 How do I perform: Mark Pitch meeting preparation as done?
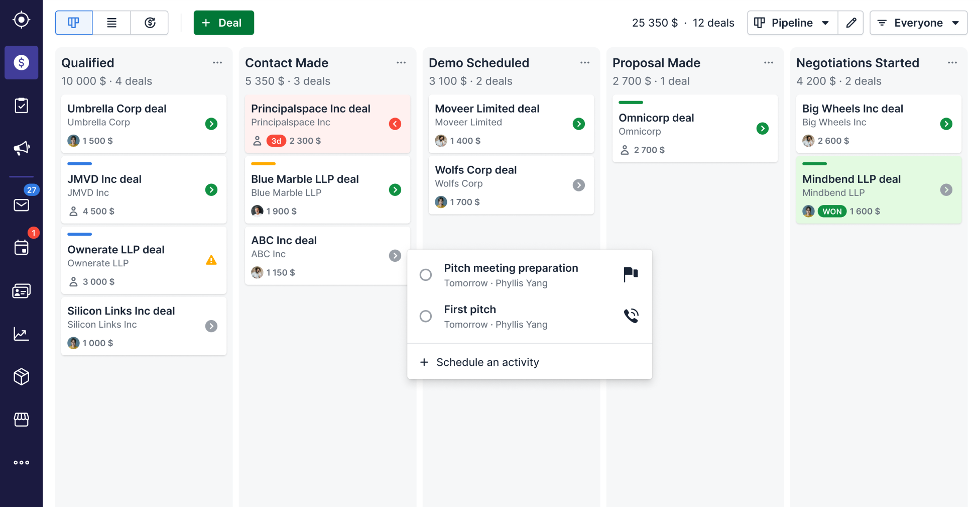(x=426, y=275)
